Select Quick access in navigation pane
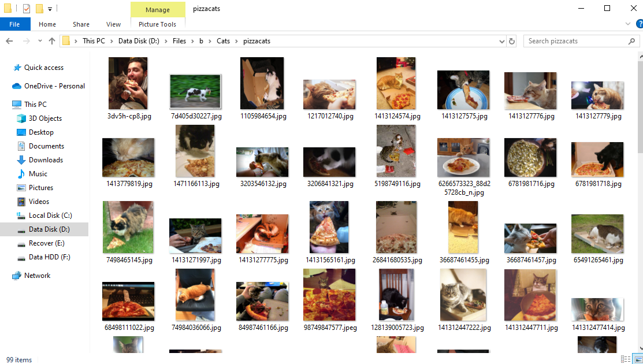This screenshot has height=364, width=643. click(44, 68)
